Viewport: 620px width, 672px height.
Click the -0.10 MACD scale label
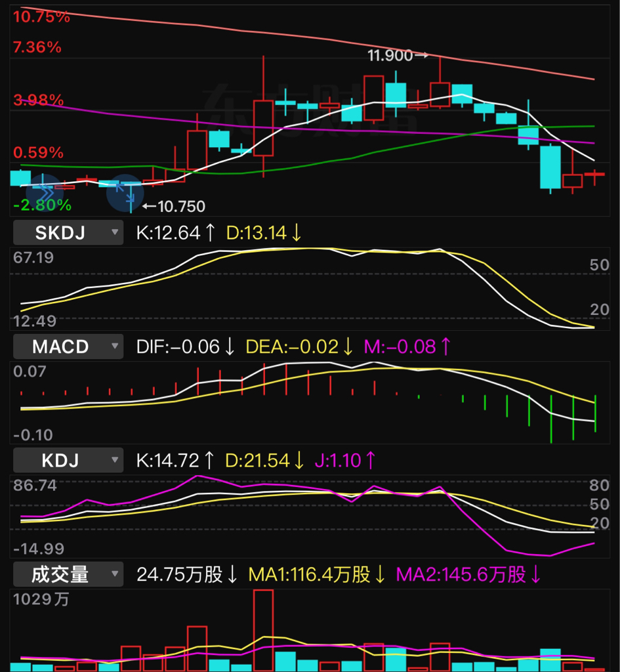tap(33, 435)
